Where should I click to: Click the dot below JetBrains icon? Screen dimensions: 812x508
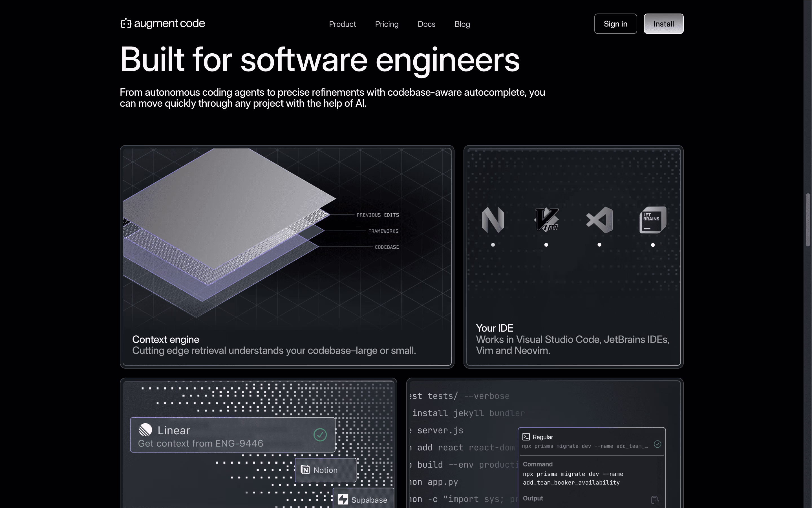click(x=653, y=245)
